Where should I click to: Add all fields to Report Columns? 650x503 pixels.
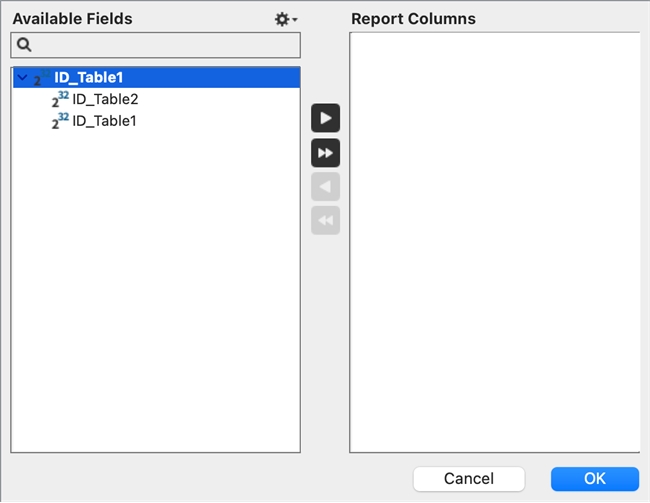pos(326,152)
